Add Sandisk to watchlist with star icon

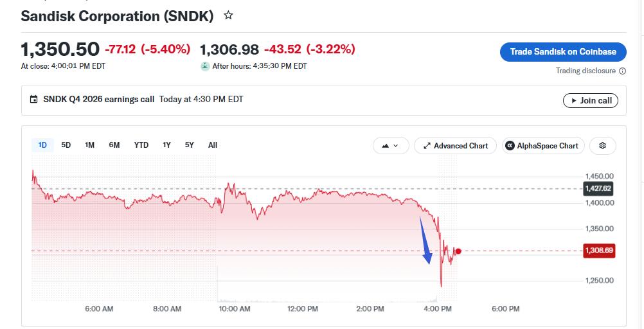[x=228, y=15]
